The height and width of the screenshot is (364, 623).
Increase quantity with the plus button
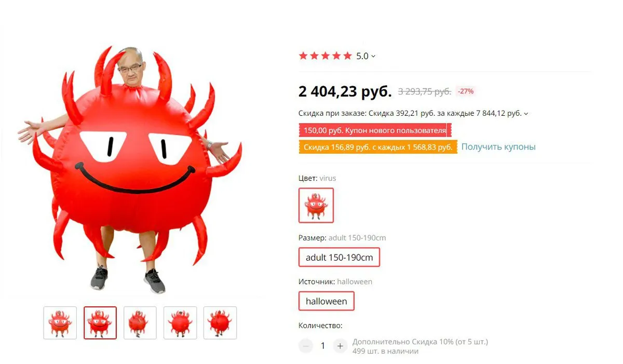click(x=340, y=346)
